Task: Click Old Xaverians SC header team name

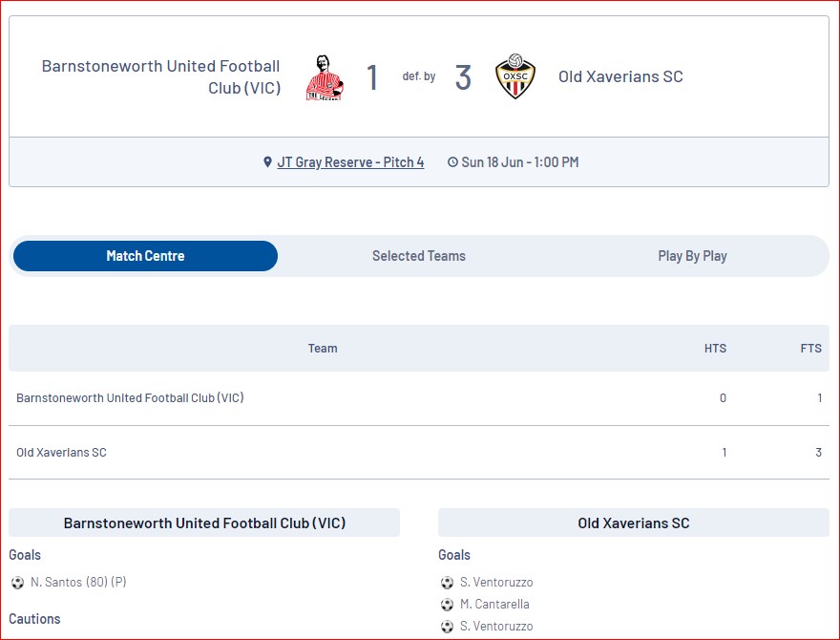Action: 620,77
